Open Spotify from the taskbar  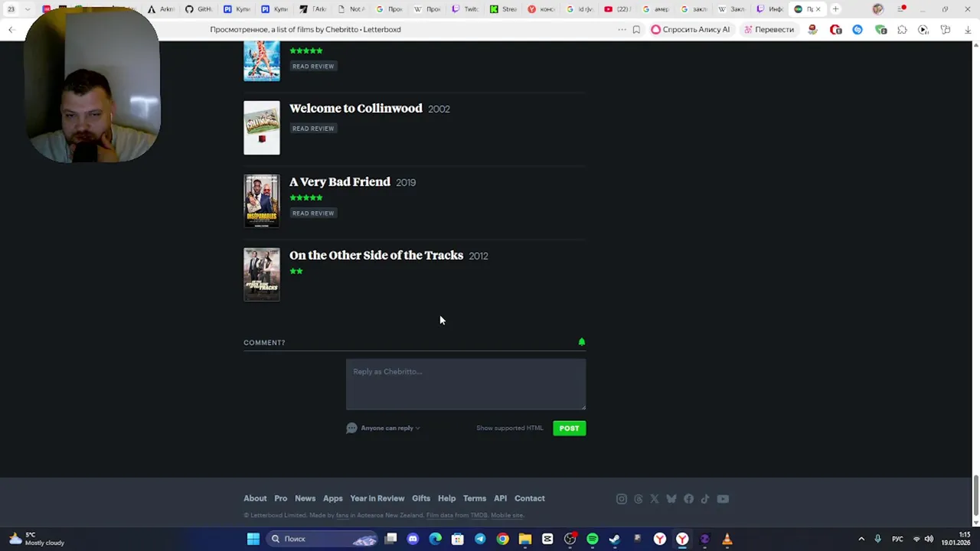tap(592, 539)
